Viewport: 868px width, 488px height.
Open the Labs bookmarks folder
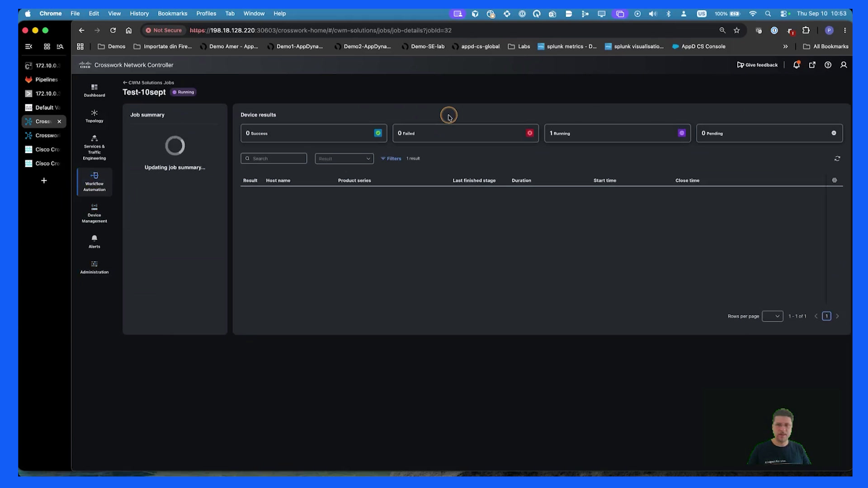tap(519, 47)
